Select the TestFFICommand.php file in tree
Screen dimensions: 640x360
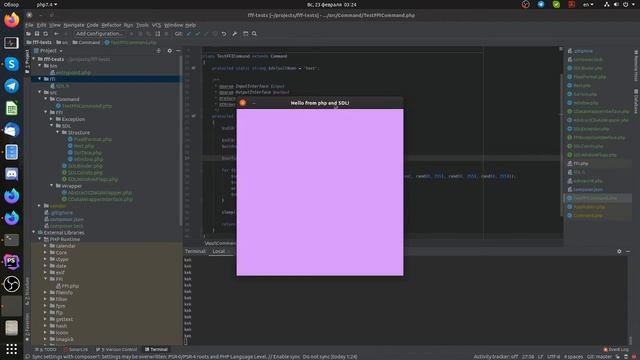point(87,106)
